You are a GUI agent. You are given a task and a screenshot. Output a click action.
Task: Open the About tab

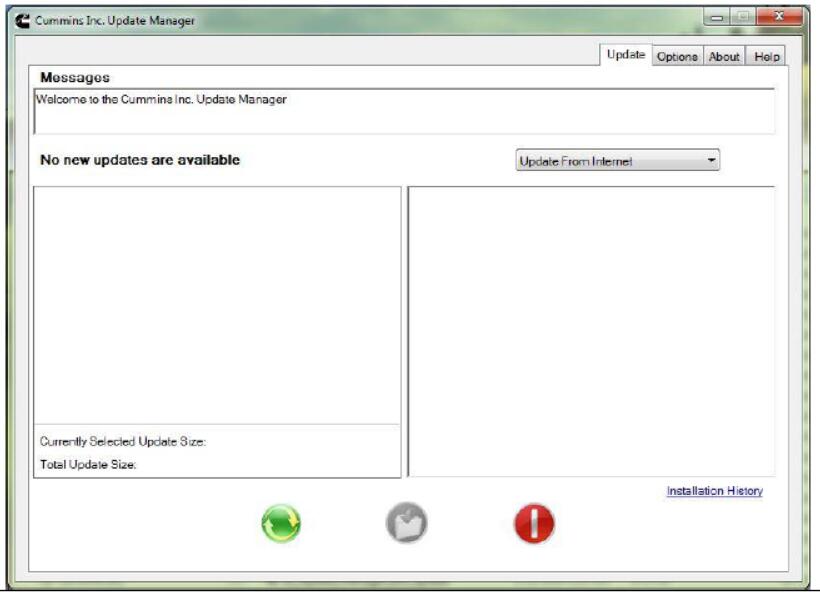click(724, 56)
